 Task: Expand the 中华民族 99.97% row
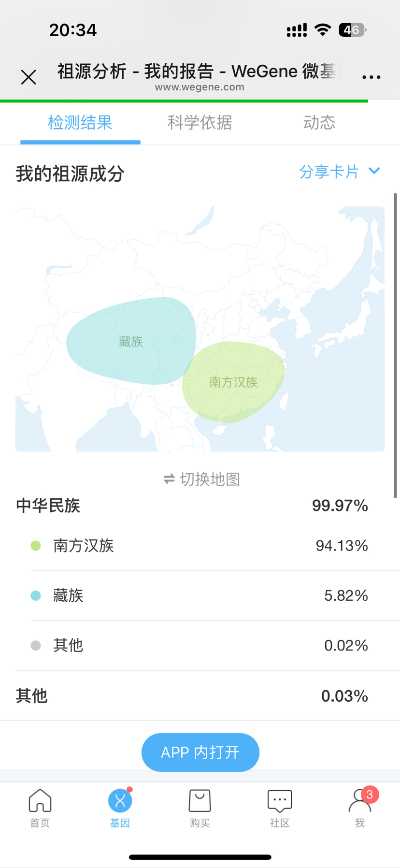pos(192,506)
